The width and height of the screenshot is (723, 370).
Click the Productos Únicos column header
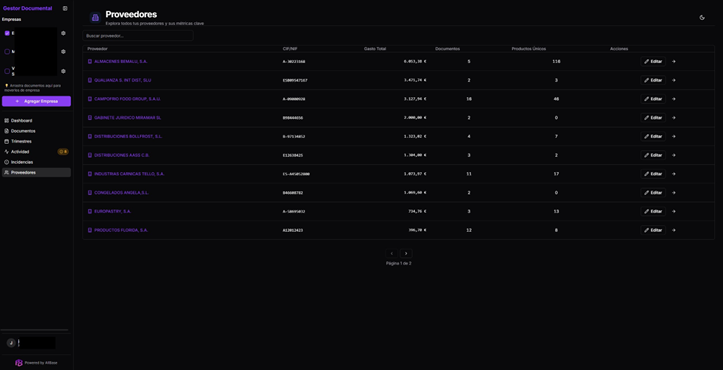[x=529, y=49]
